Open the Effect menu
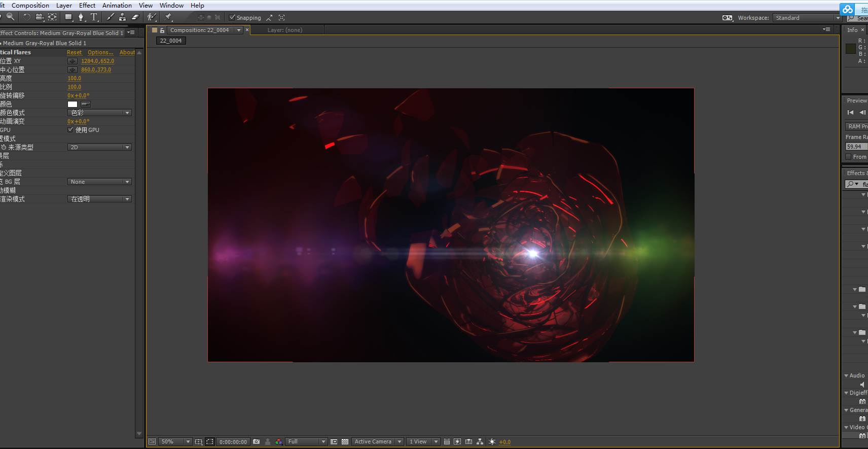868x449 pixels. click(87, 6)
